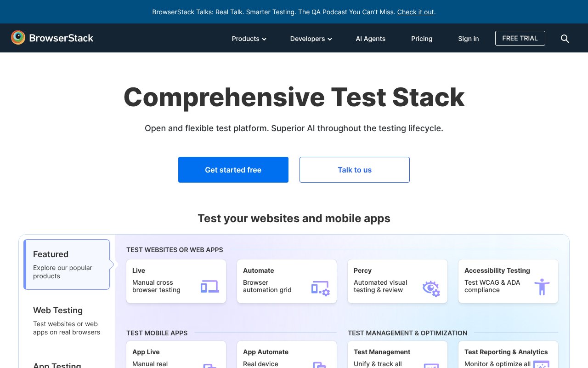Click the Accessibility Testing person icon
588x368 pixels.
pos(542,287)
